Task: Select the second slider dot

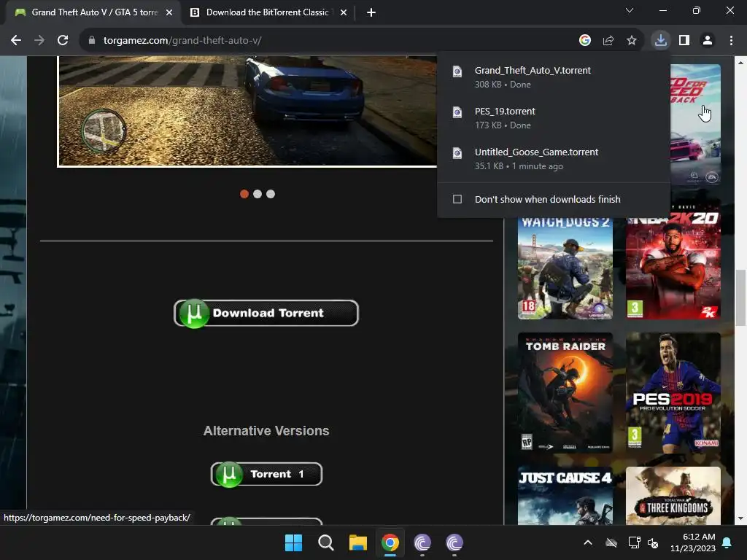Action: (x=258, y=194)
